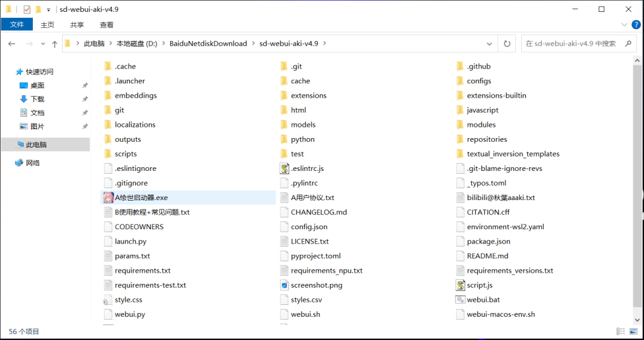The image size is (644, 340).
Task: Go to 下载 downloads in sidebar
Action: 38,99
